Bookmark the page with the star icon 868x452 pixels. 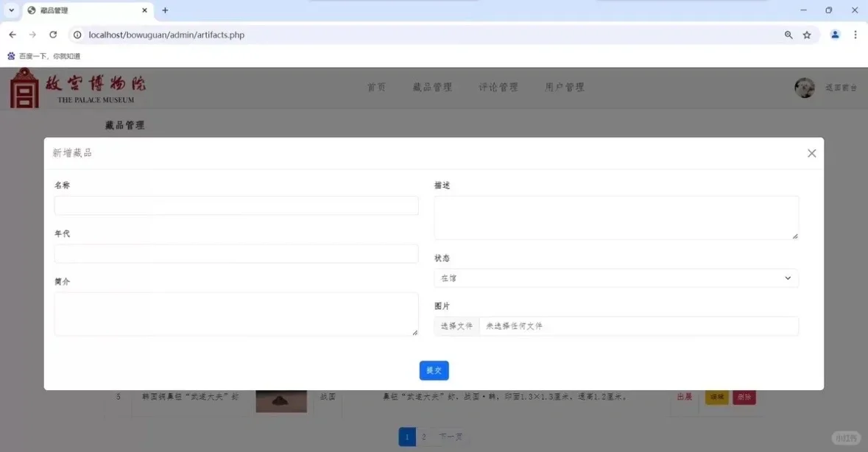[807, 34]
